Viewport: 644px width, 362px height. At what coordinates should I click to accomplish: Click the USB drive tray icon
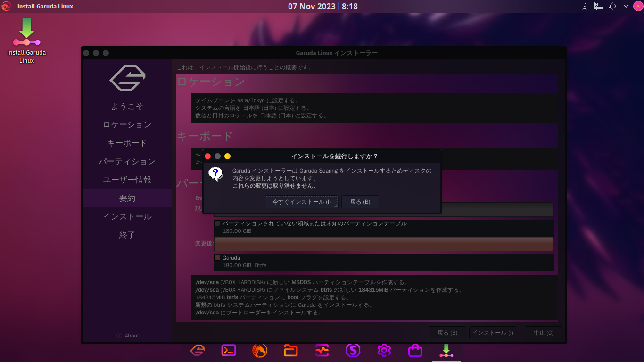pos(585,6)
